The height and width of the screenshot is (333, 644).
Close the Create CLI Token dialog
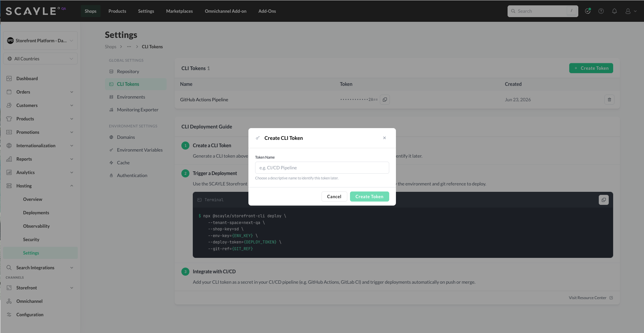(385, 138)
